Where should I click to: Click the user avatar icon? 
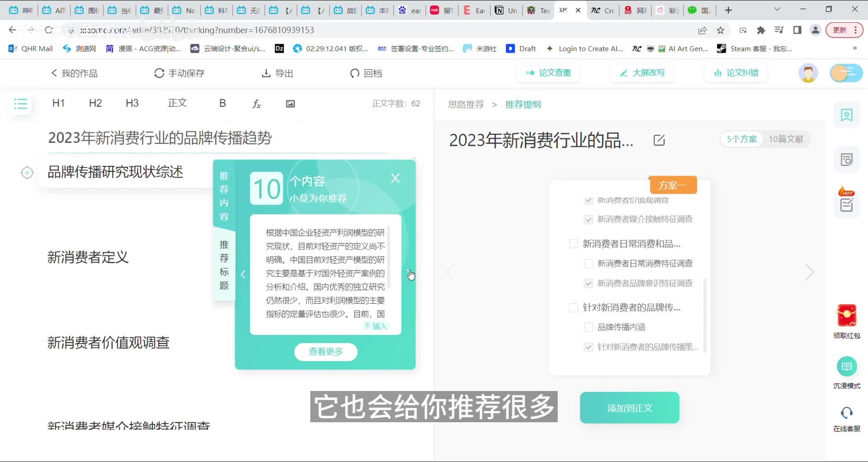pos(808,73)
